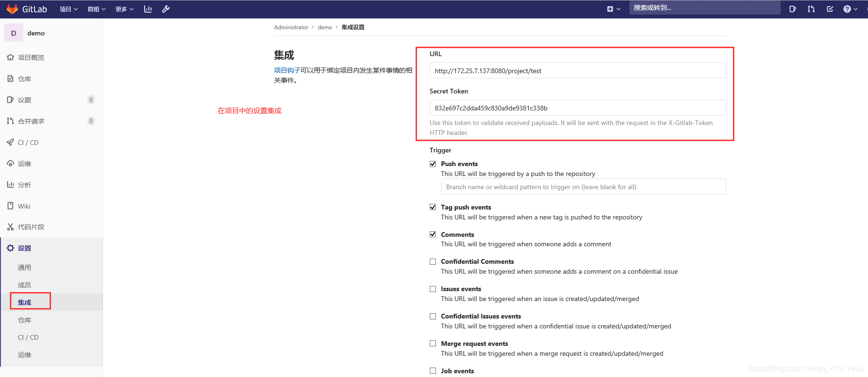Expand the 项目 dropdown in navbar
Screen dimensions: 868x377
coord(68,9)
